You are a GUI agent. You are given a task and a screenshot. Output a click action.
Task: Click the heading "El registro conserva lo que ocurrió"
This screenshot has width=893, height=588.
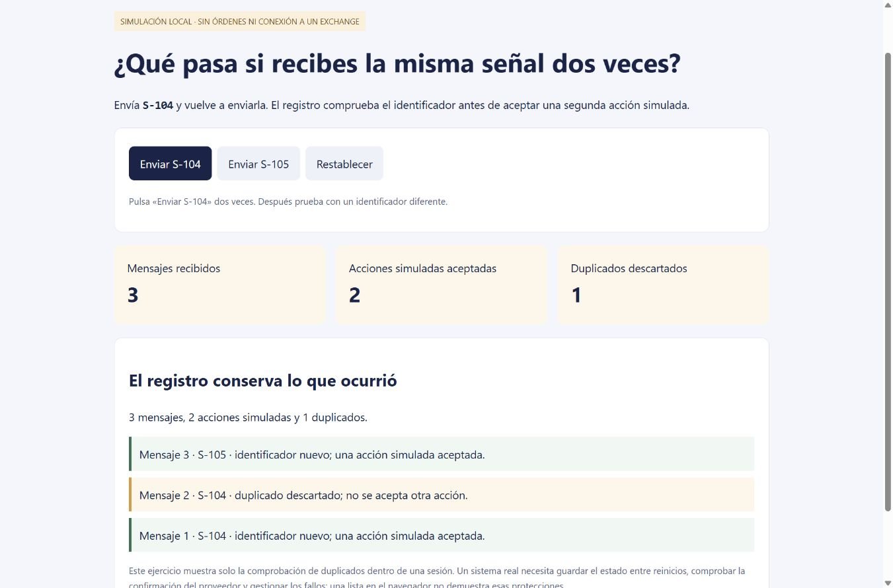tap(263, 381)
